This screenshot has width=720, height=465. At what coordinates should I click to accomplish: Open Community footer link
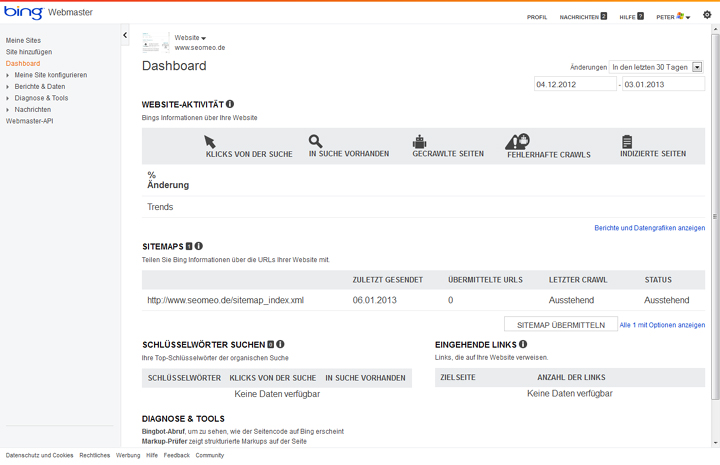tap(210, 455)
